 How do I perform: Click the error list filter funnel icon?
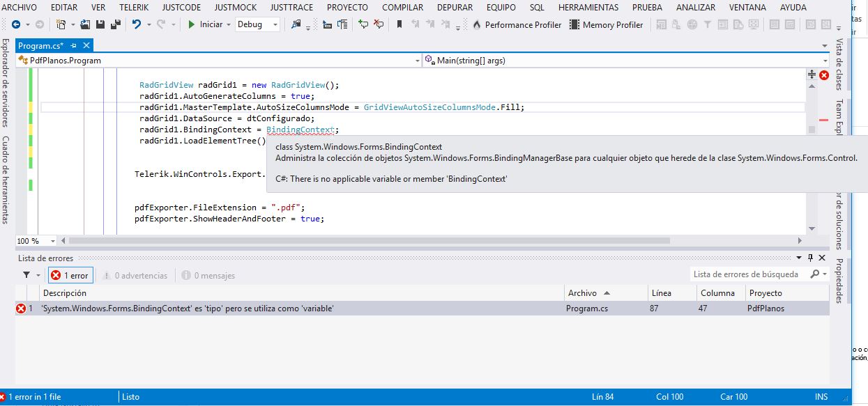26,275
